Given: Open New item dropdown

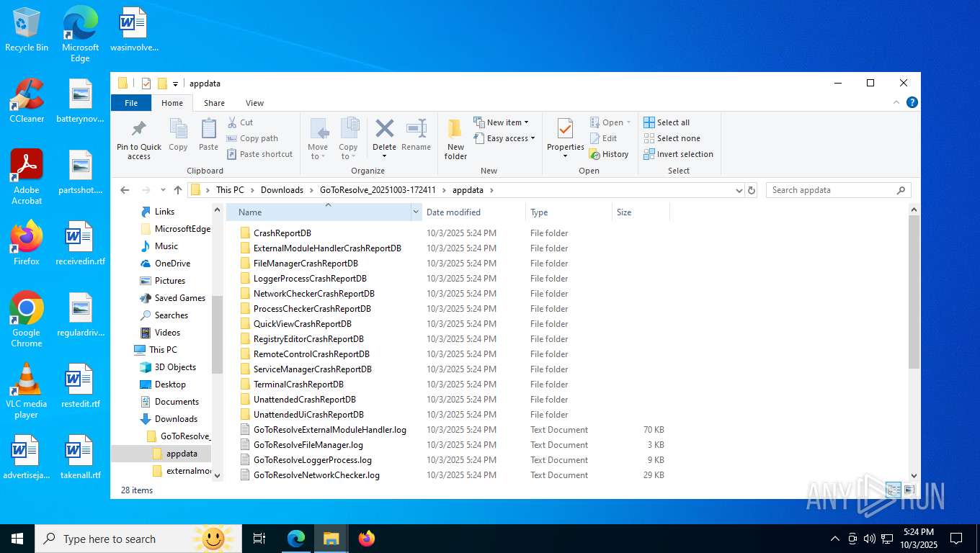Looking at the screenshot, I should pyautogui.click(x=502, y=122).
